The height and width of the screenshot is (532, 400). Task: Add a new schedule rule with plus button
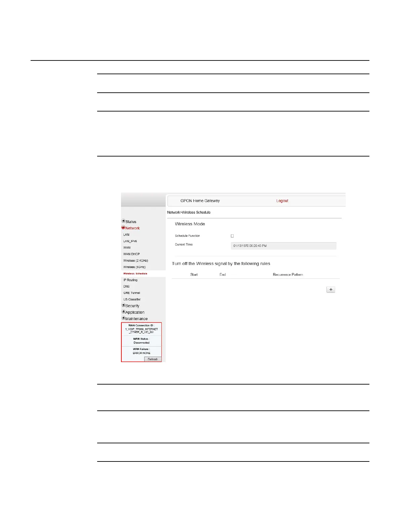[331, 290]
